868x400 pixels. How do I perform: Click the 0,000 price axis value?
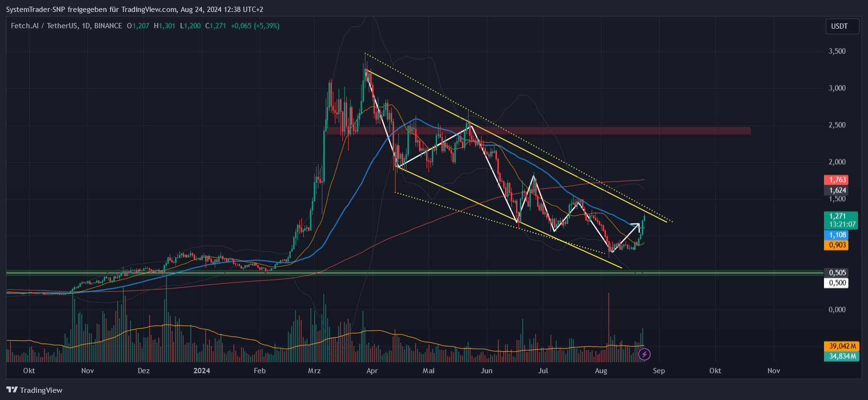pos(837,310)
